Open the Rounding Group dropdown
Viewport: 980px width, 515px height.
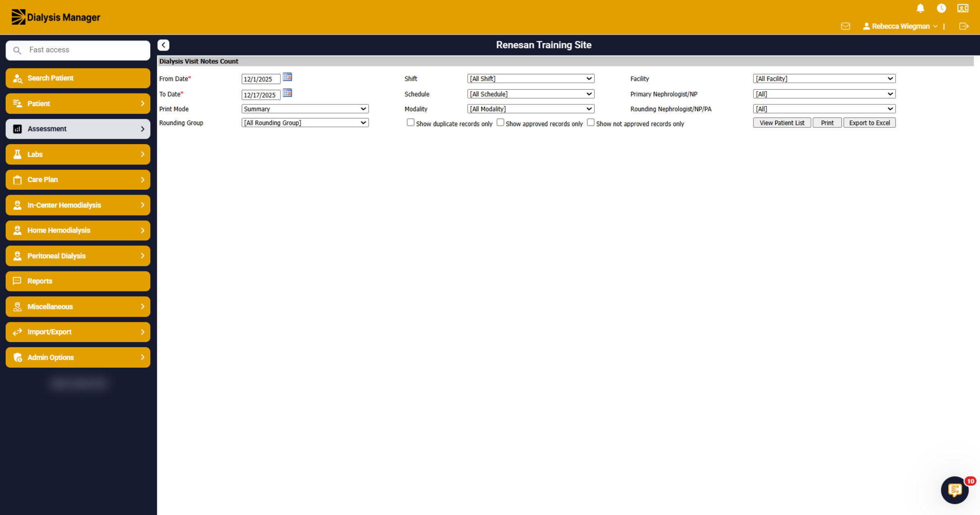(305, 123)
